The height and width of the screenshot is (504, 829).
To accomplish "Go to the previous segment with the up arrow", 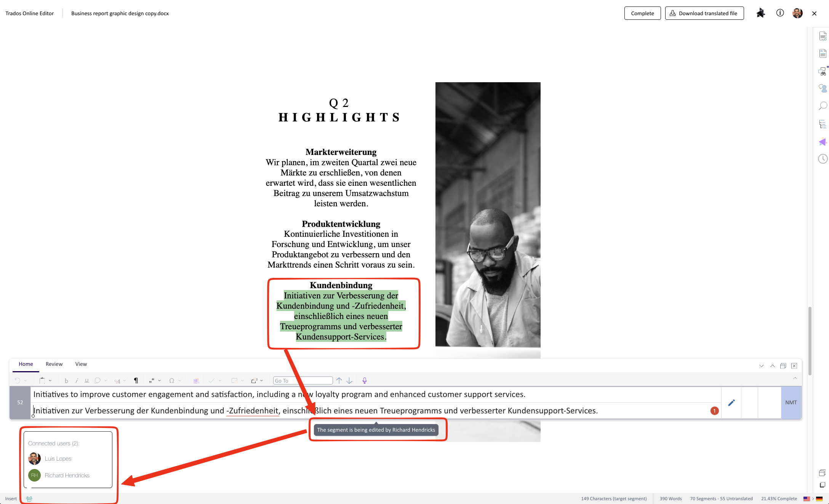I will [x=339, y=381].
